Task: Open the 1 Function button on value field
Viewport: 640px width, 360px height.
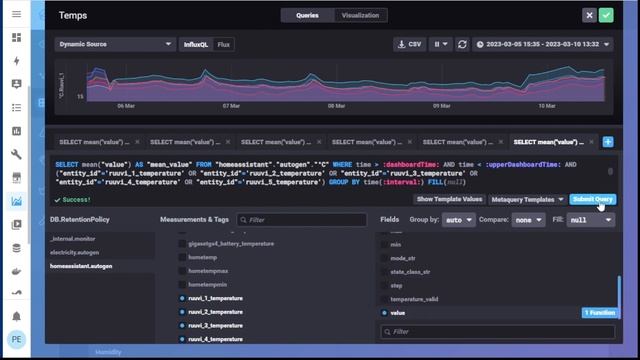Action: pos(600,313)
